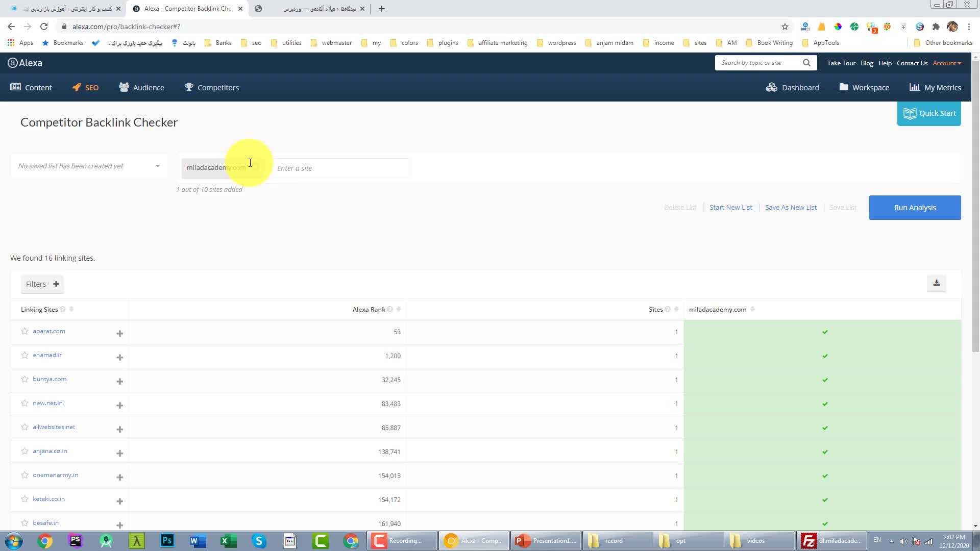
Task: Star the buntya.com linking site
Action: pyautogui.click(x=24, y=379)
